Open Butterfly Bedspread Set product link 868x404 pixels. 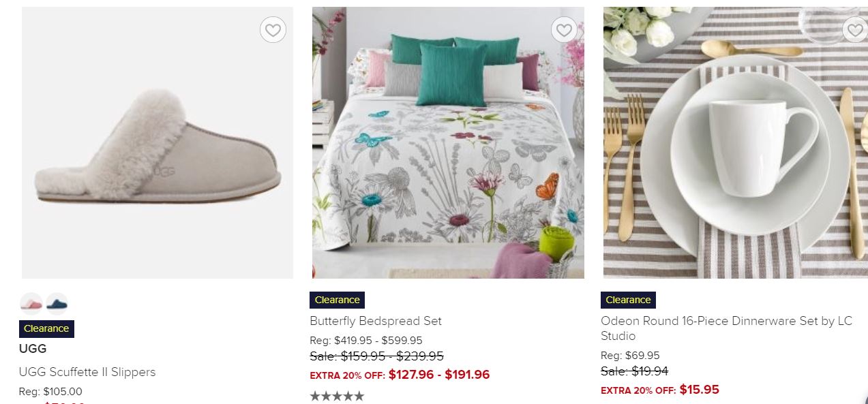tap(376, 321)
